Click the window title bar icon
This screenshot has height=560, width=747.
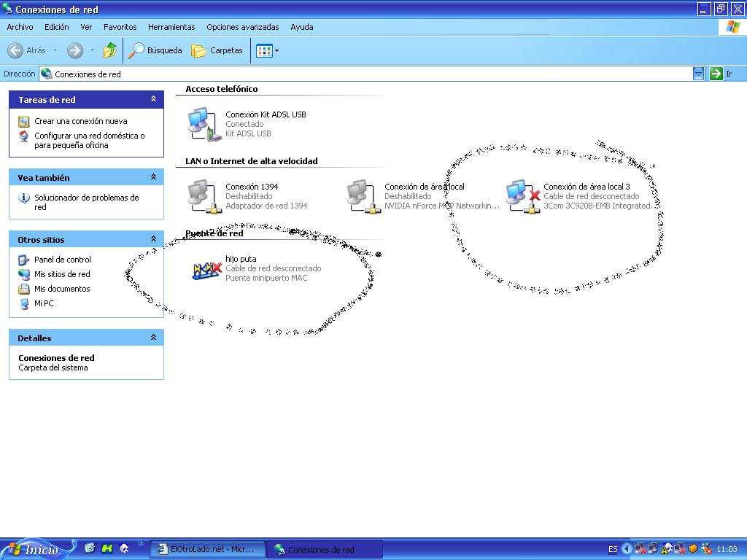pyautogui.click(x=7, y=9)
